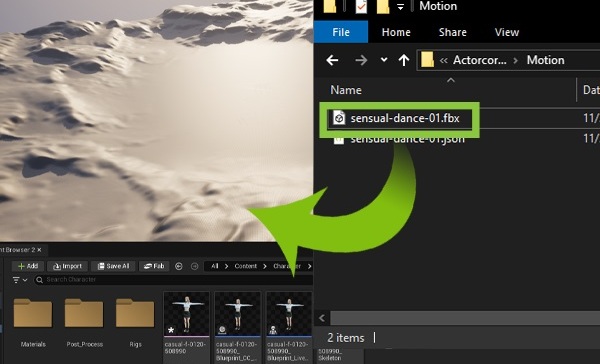Open the View ribbon tab in Explorer

coord(507,32)
